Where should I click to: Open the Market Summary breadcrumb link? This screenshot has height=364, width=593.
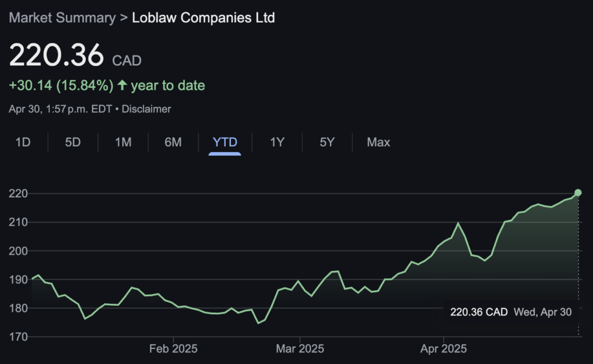(x=63, y=18)
